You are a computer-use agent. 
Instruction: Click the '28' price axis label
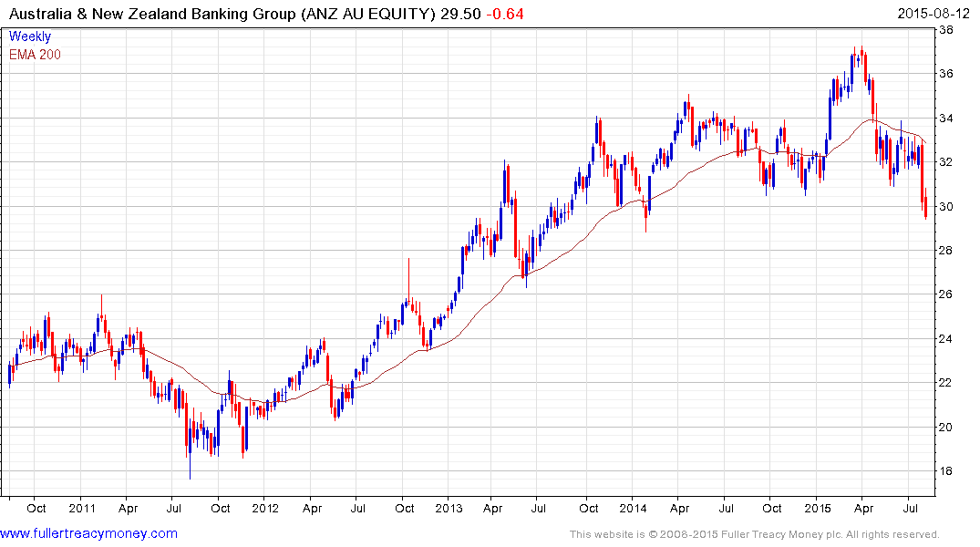pyautogui.click(x=945, y=251)
